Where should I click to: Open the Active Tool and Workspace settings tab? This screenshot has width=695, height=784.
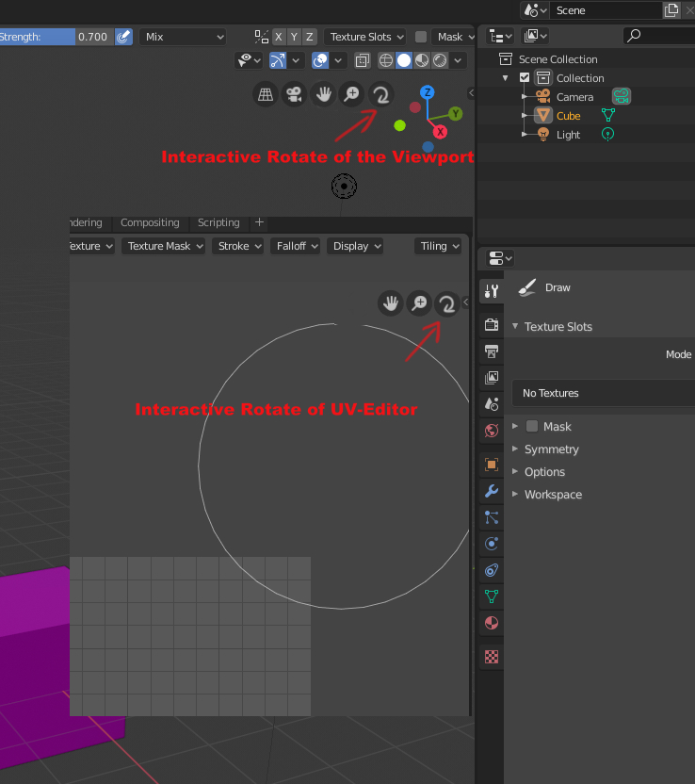tap(492, 291)
